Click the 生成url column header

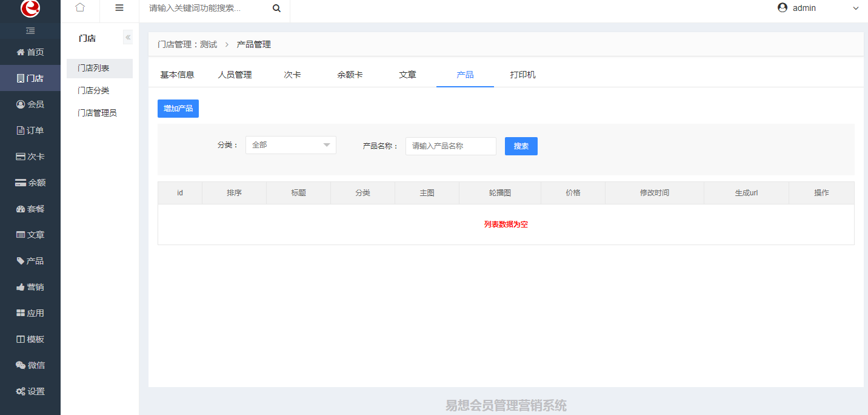click(747, 193)
